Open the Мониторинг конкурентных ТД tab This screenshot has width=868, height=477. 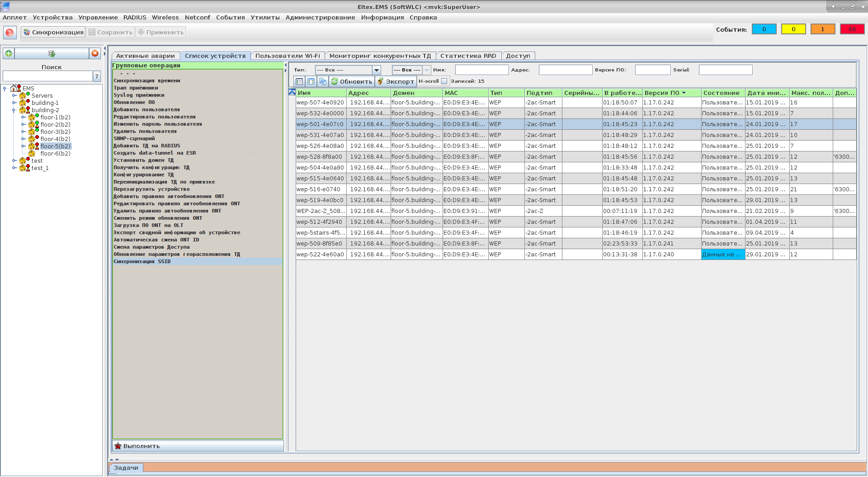380,56
